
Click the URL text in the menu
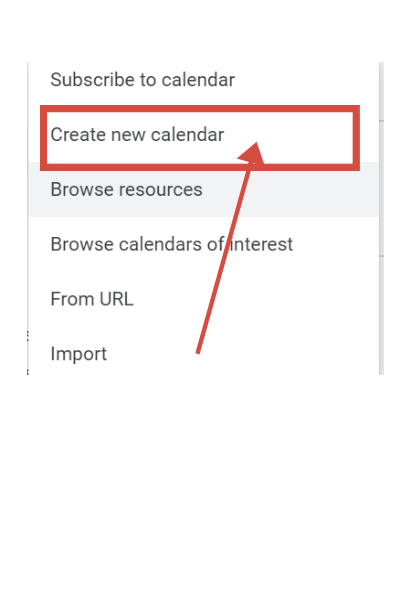tap(116, 299)
